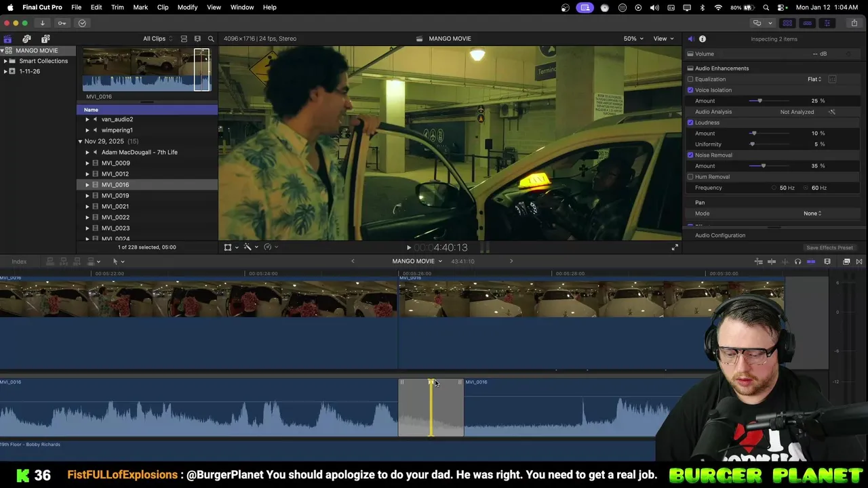Open the Effects browser icon
Image resolution: width=868 pixels, height=488 pixels.
pyautogui.click(x=846, y=262)
